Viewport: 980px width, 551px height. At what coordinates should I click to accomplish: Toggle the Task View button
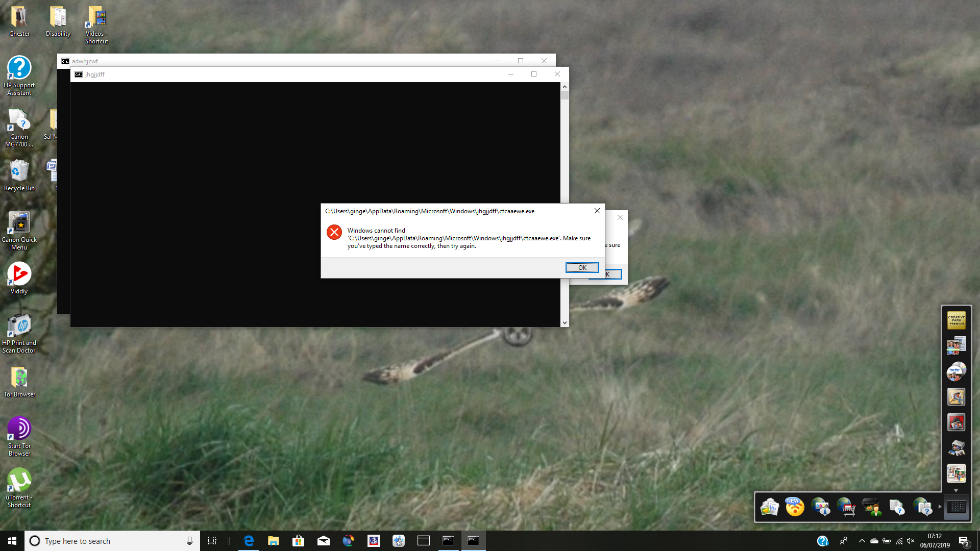click(212, 541)
